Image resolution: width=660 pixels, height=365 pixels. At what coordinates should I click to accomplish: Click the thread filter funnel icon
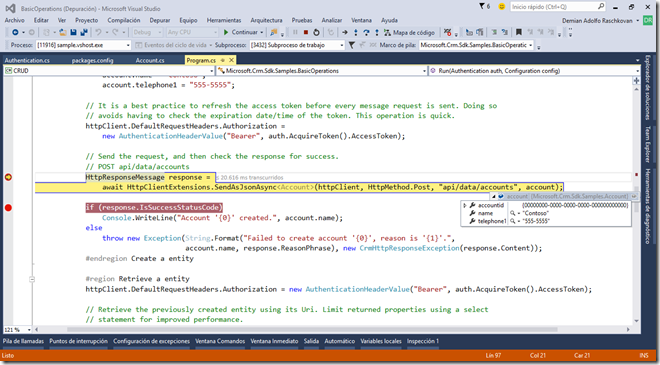(x=351, y=45)
